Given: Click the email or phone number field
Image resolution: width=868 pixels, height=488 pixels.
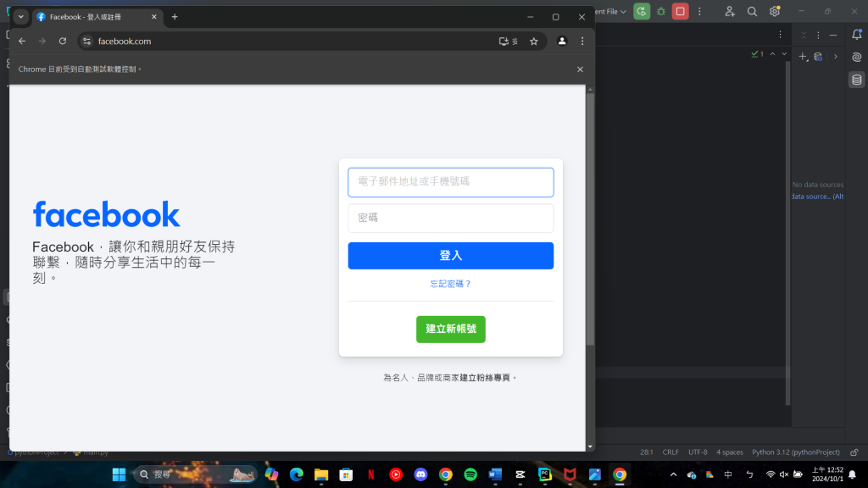Looking at the screenshot, I should (x=451, y=182).
